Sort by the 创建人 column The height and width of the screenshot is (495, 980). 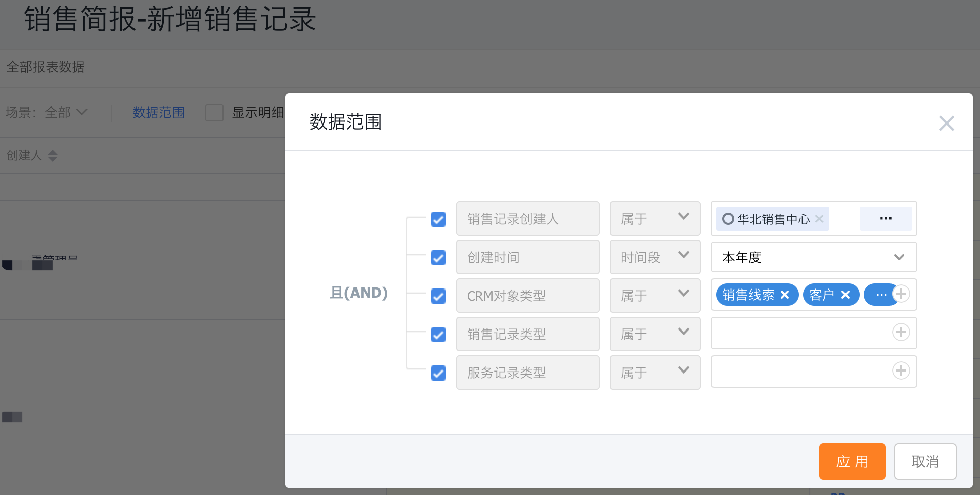[x=53, y=155]
